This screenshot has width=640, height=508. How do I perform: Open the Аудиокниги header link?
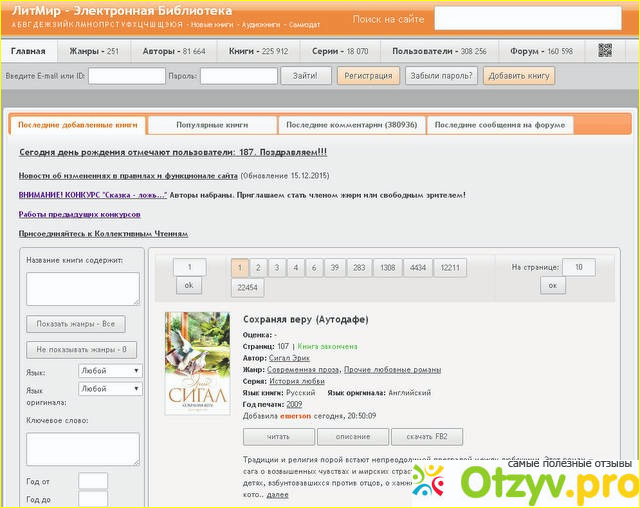pyautogui.click(x=261, y=24)
